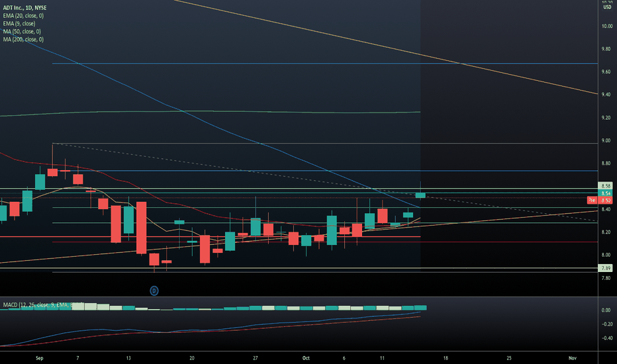Viewport: 617px width, 364px height.
Task: Click the 8.58 price label on axis
Action: pos(605,186)
